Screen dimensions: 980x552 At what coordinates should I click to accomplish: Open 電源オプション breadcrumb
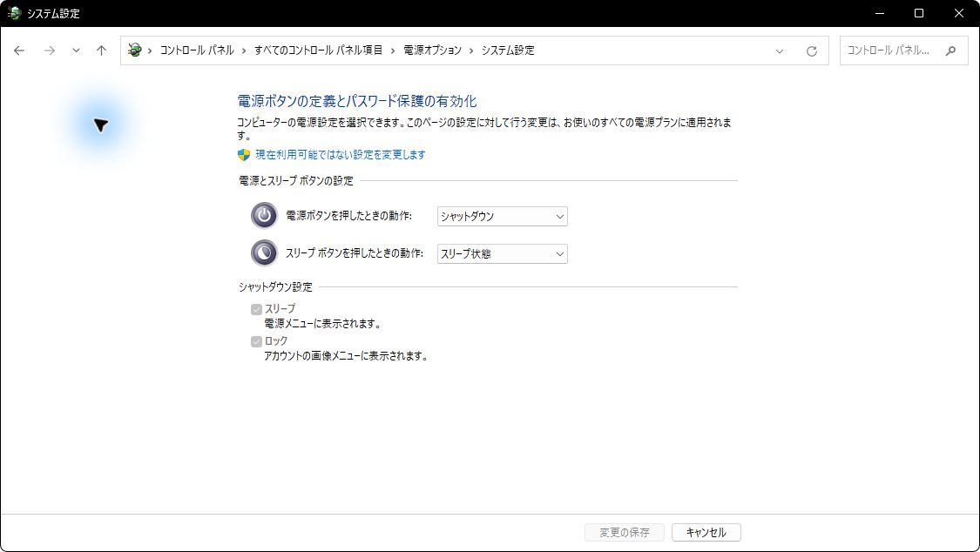pos(432,50)
